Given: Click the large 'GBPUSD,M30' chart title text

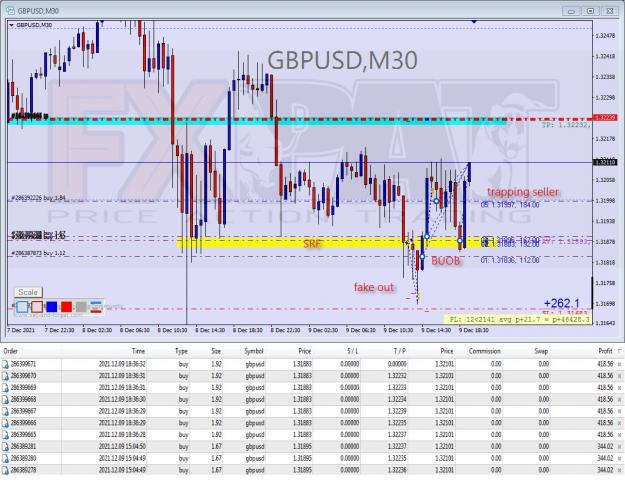Looking at the screenshot, I should [342, 61].
